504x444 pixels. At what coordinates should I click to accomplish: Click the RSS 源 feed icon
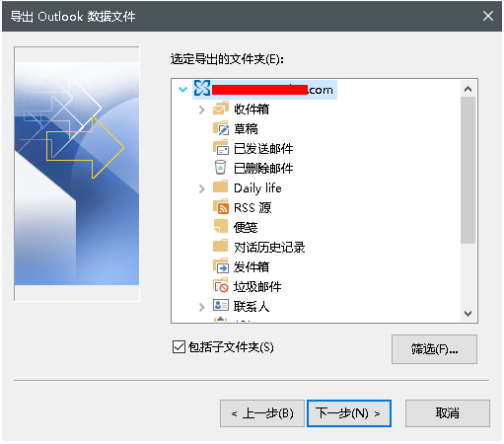[x=221, y=207]
